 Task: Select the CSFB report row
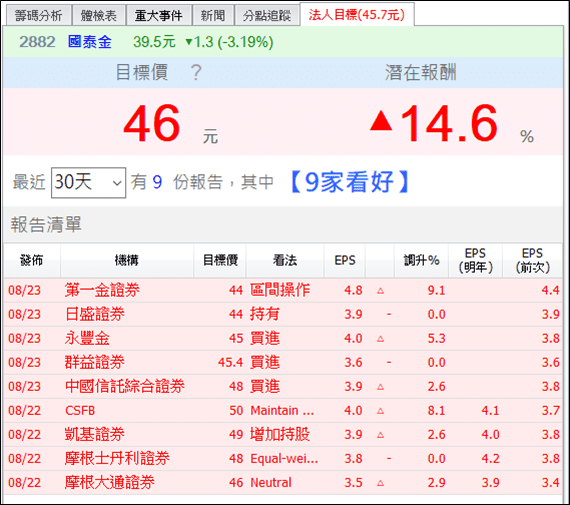pyautogui.click(x=283, y=410)
